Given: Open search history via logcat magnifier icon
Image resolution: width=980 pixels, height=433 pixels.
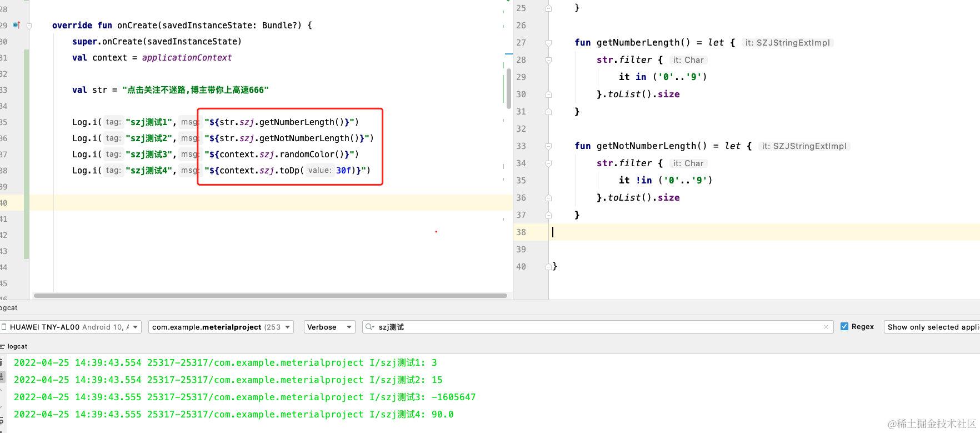Looking at the screenshot, I should [369, 327].
